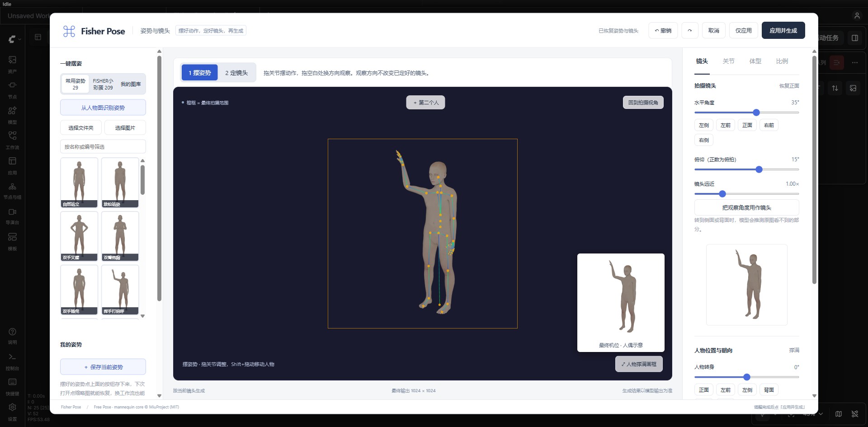Click the 应用并生成 button
The image size is (868, 427).
[x=783, y=30]
